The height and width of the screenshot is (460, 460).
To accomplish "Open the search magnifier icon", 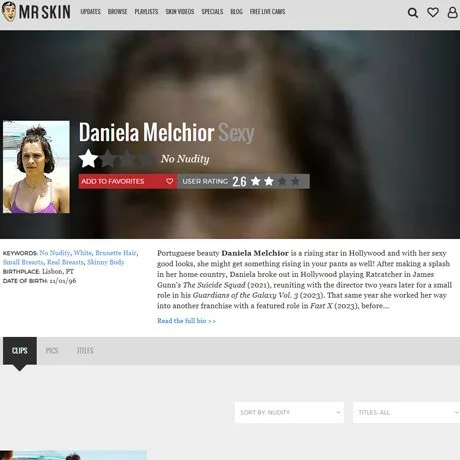I will [x=413, y=13].
